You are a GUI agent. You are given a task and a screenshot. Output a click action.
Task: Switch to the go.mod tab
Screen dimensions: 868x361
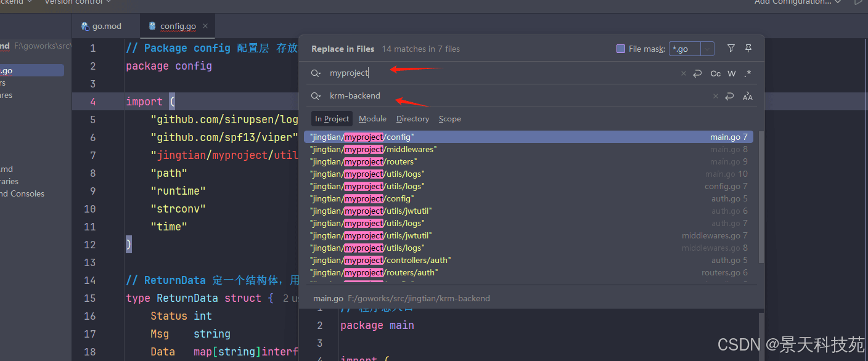pyautogui.click(x=102, y=26)
